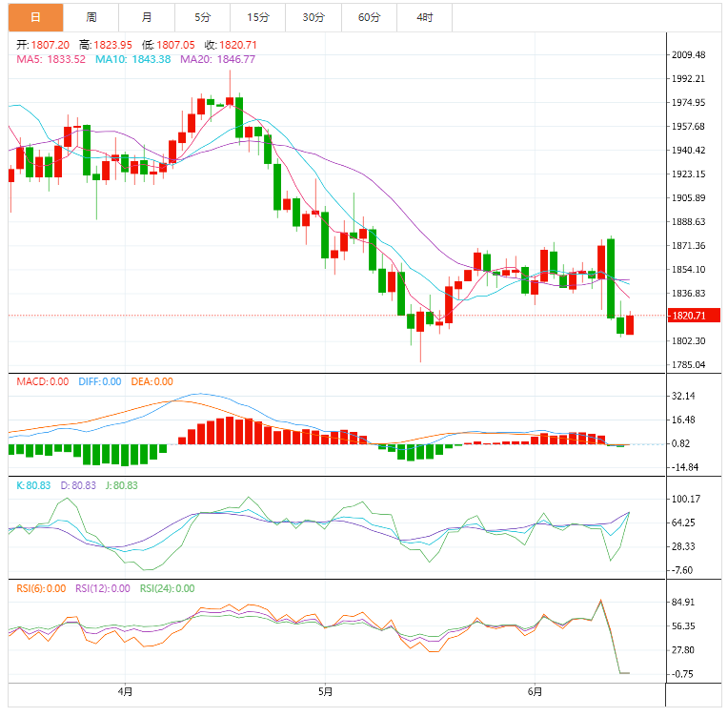Click the DEA:0.00 indicator label

[152, 382]
